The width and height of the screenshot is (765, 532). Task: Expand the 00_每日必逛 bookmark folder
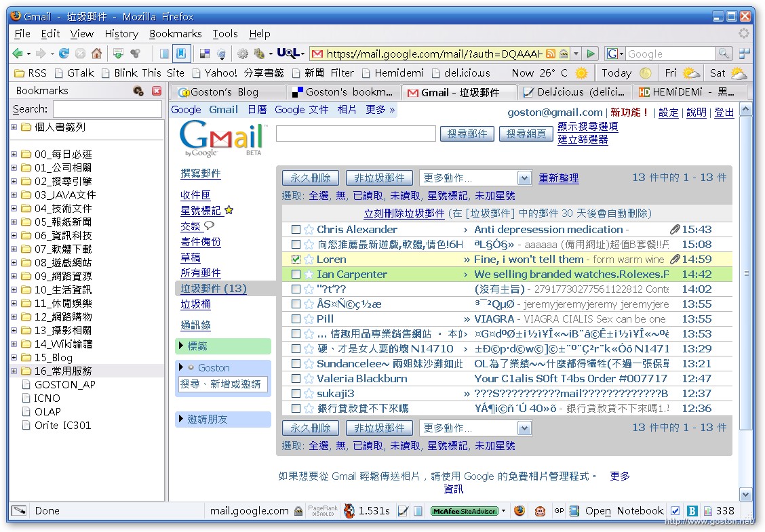coord(14,155)
